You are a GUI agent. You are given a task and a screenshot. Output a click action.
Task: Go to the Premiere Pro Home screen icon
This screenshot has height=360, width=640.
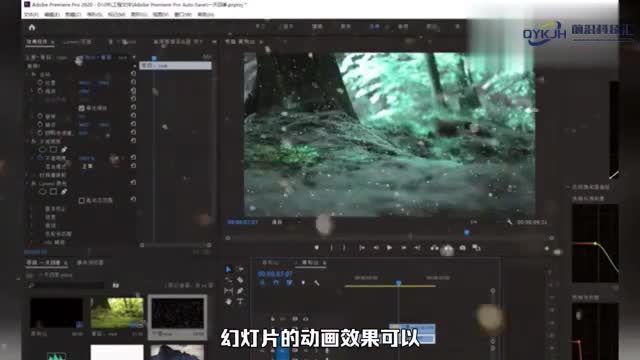coord(32,27)
